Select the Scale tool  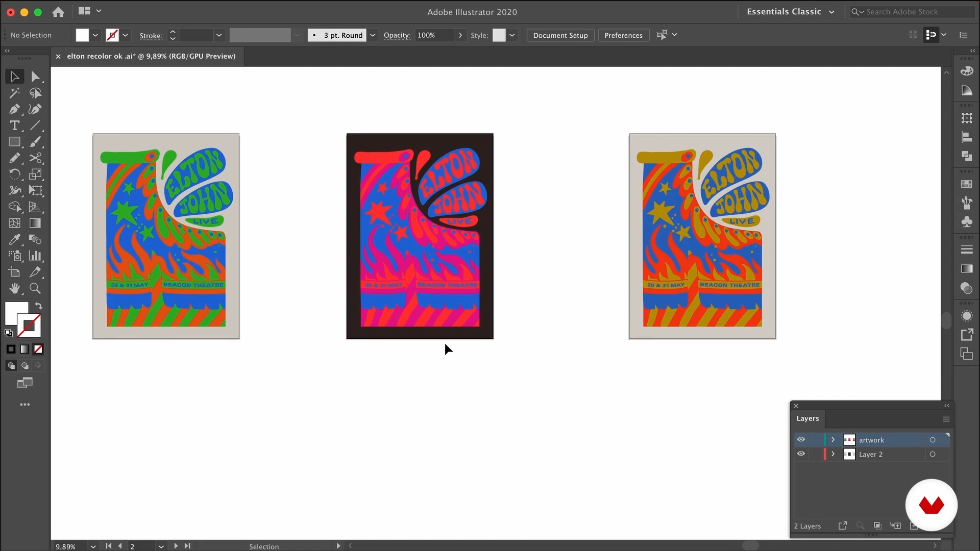35,174
